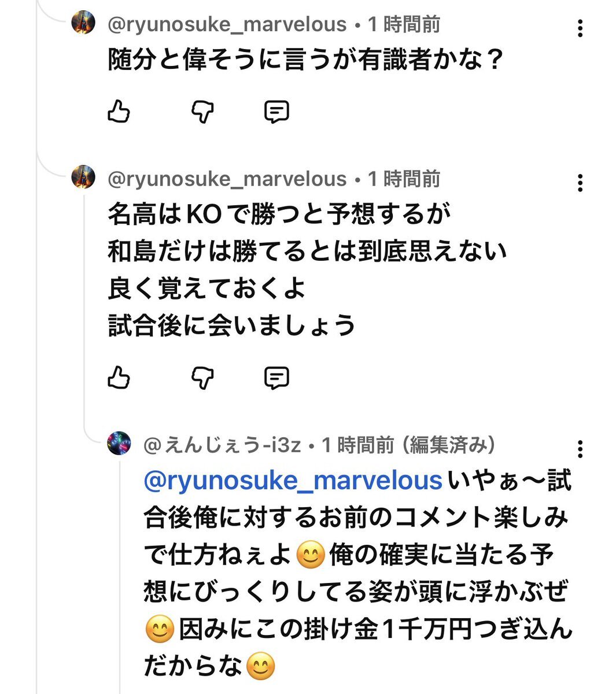This screenshot has width=616, height=694.
Task: Open ryunosuke_marvelous avatar on first comment
Action: (83, 23)
